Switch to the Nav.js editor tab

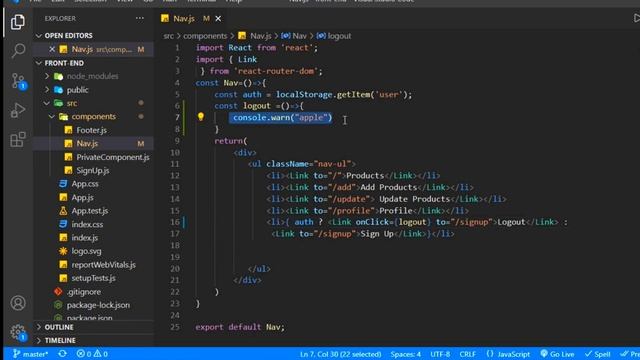tap(184, 19)
